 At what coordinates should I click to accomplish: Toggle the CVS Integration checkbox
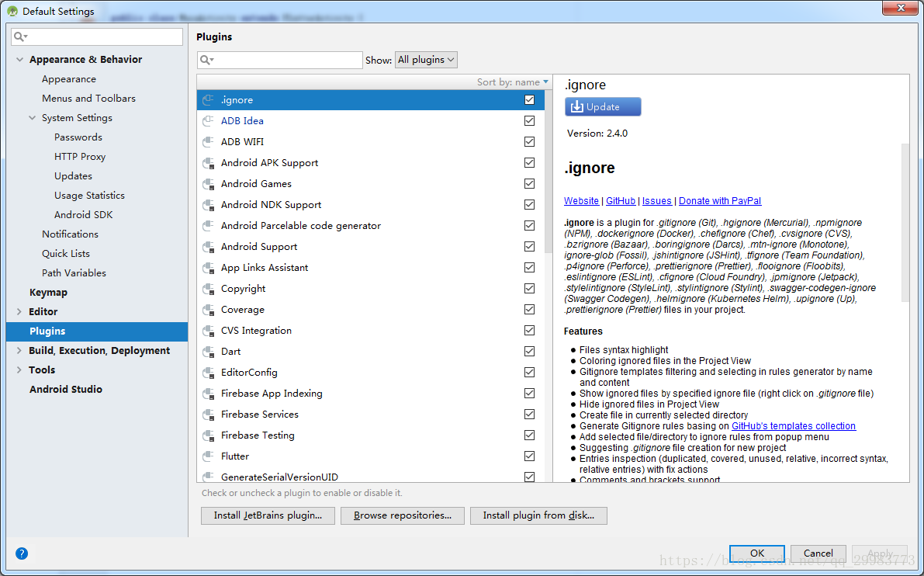(x=529, y=330)
